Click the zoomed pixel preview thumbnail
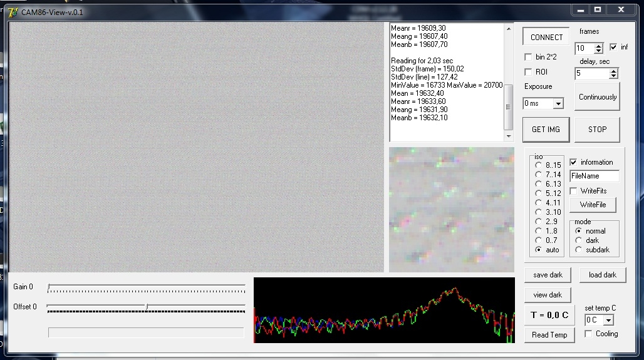 [452, 209]
